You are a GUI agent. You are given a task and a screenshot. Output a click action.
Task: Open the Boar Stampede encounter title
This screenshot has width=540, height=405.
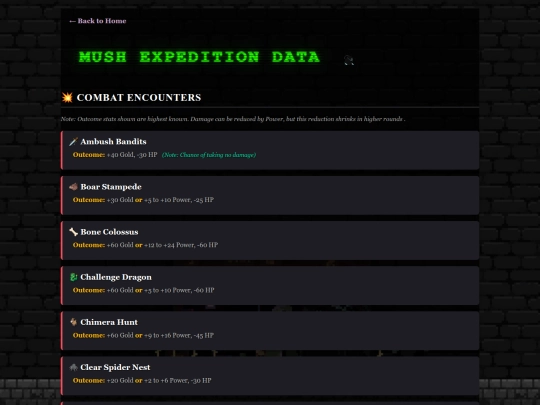(x=111, y=187)
